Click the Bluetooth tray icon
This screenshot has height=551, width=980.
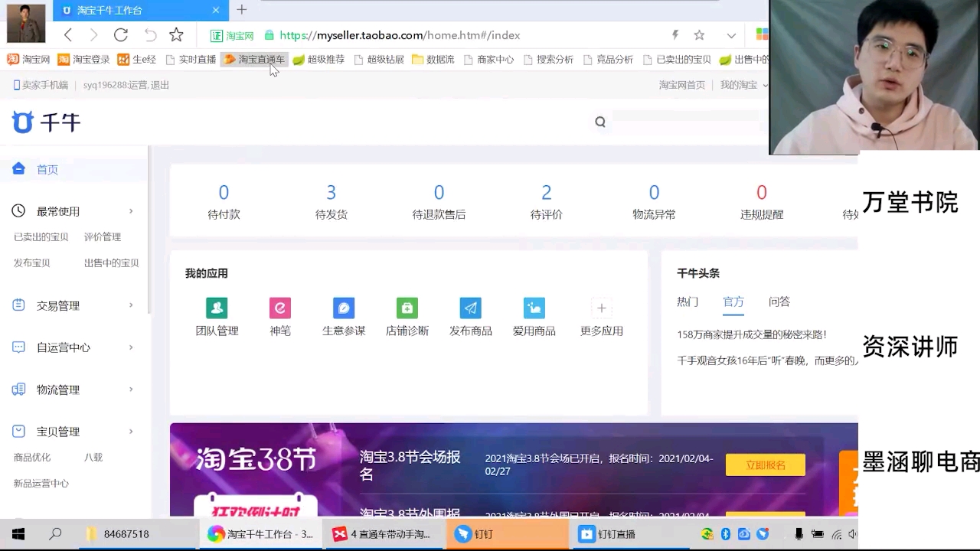(726, 534)
